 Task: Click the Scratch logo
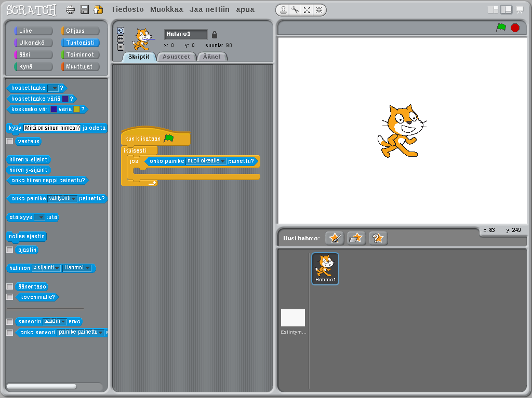tap(31, 10)
